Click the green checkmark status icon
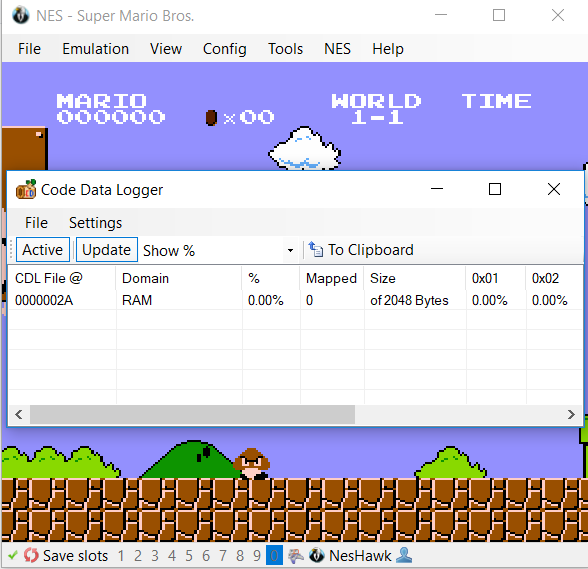Image resolution: width=588 pixels, height=569 pixels. 12,555
